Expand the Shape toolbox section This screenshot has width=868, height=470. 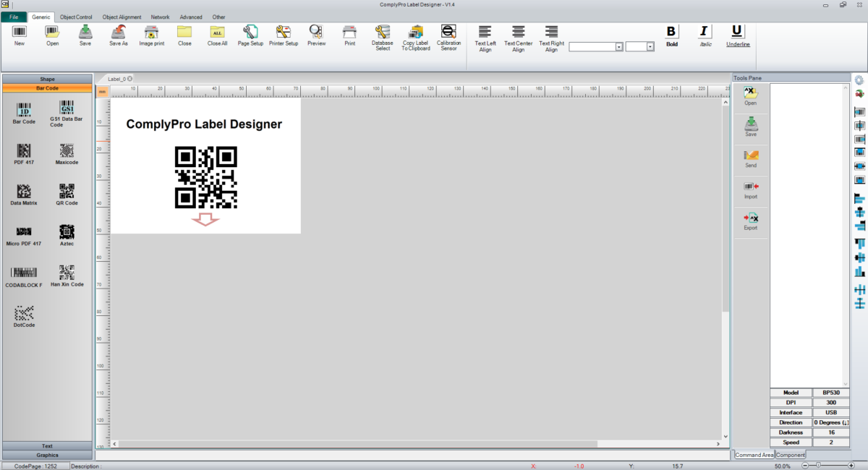coord(47,79)
